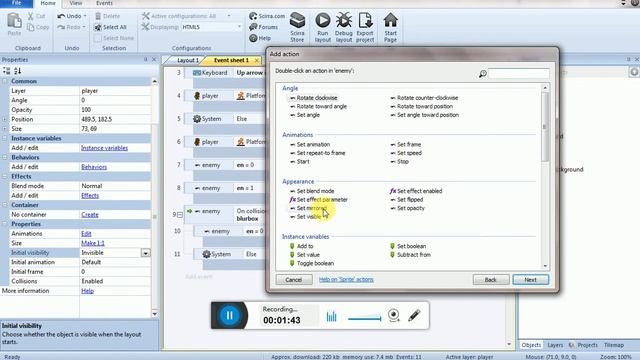640x360 pixels.
Task: Switch to the Layout 1 tab
Action: 187,60
